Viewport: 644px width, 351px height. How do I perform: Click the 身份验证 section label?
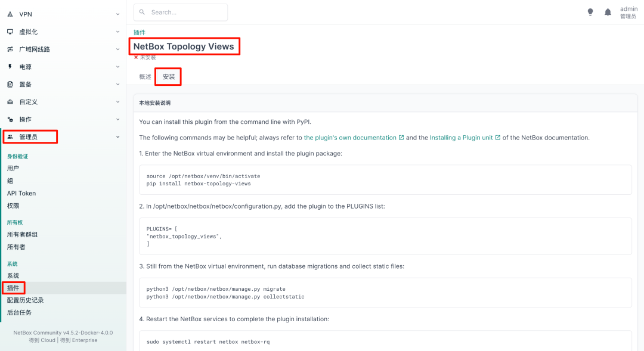point(17,156)
